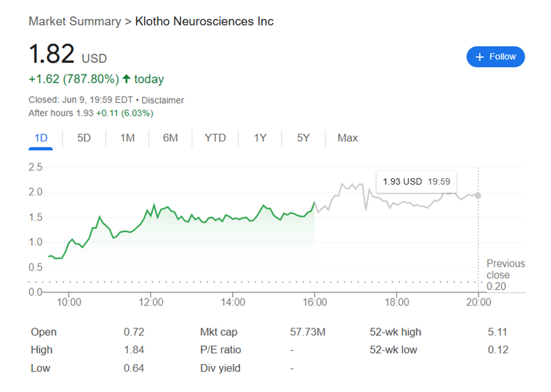Open the 1M chart range
The width and height of the screenshot is (551, 392).
[x=127, y=138]
